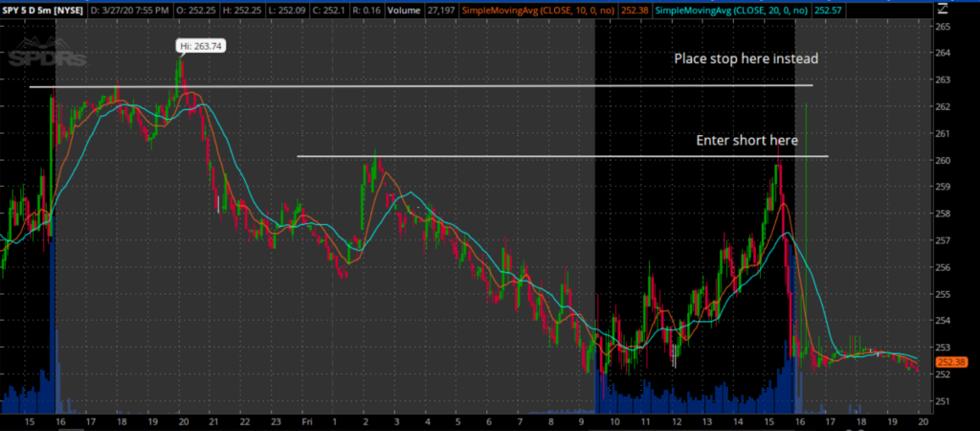The width and height of the screenshot is (980, 431).
Task: Click the 257 price axis label
Action: tap(944, 240)
